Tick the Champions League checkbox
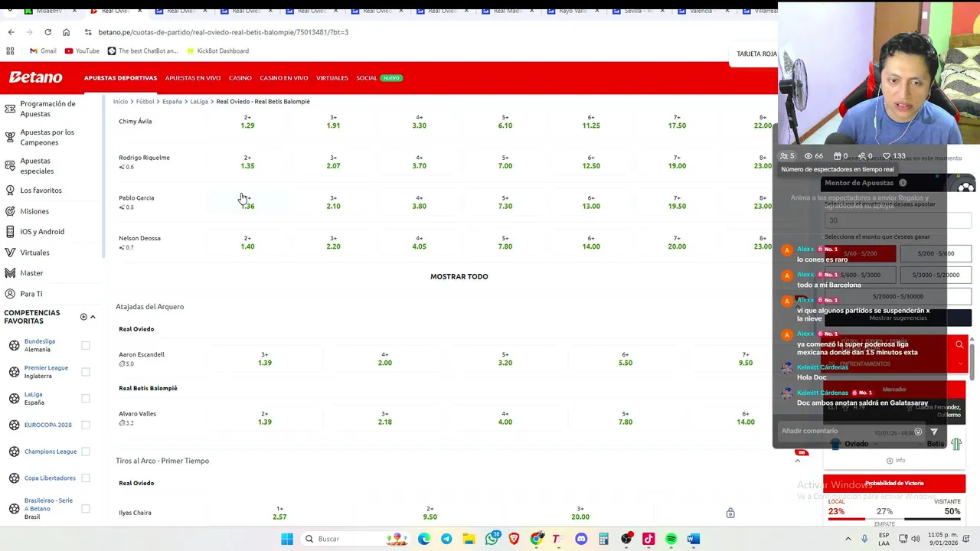 pos(86,452)
